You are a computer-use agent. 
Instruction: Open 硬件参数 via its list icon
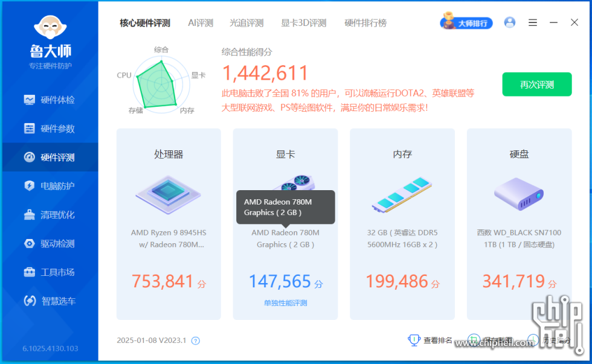[x=29, y=128]
